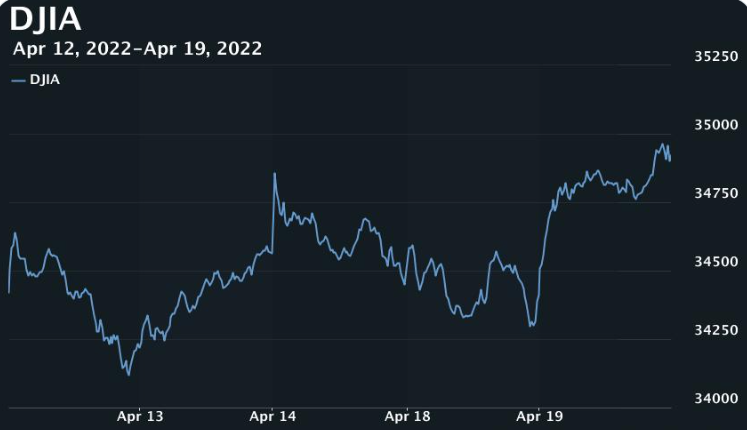Click the Apr 19 x-axis label

(539, 416)
